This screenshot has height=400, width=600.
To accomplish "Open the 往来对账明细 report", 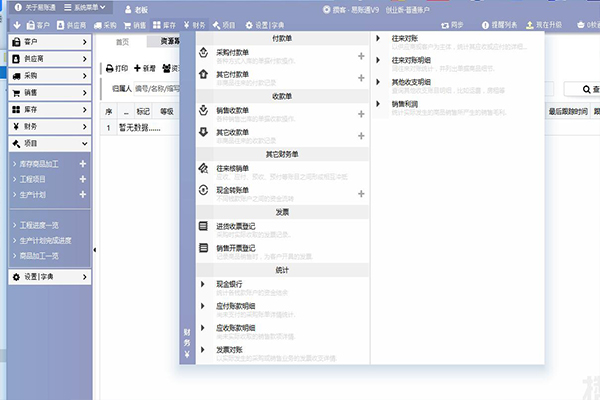I will click(411, 60).
